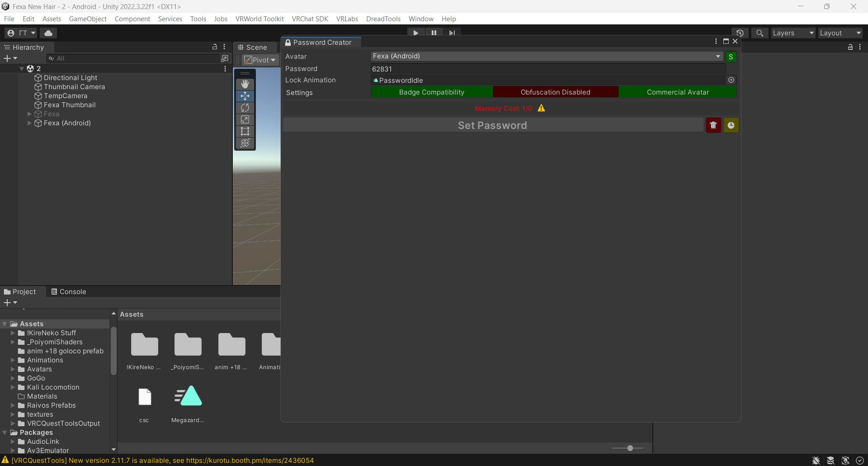Open the Unity search magnifier

[760, 33]
